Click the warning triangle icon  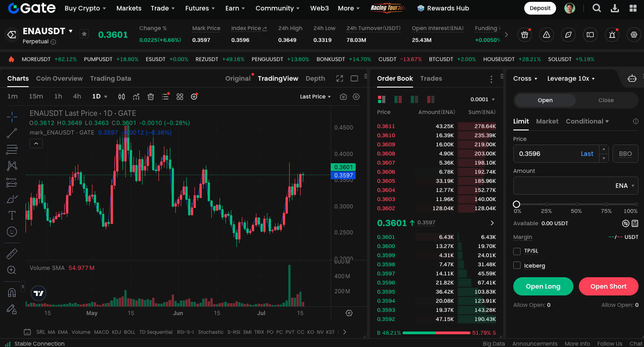(547, 34)
